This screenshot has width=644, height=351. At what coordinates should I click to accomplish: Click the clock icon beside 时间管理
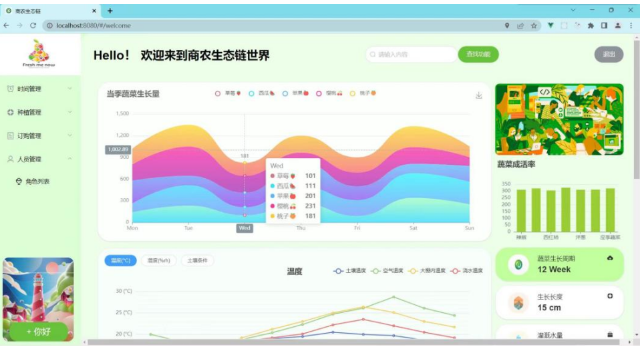[x=10, y=89]
